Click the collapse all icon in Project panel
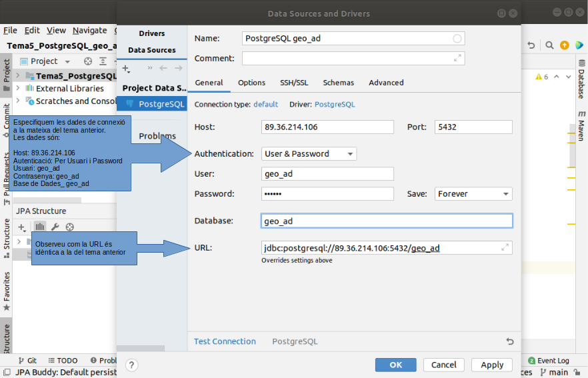 tap(103, 61)
